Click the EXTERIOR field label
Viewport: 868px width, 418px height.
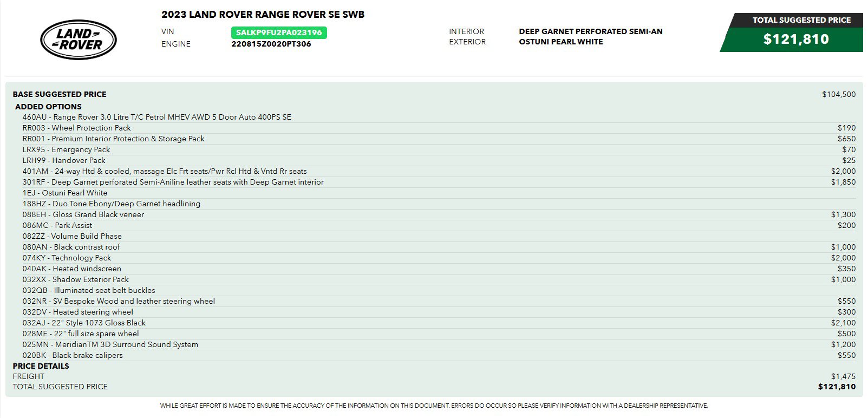tap(467, 42)
